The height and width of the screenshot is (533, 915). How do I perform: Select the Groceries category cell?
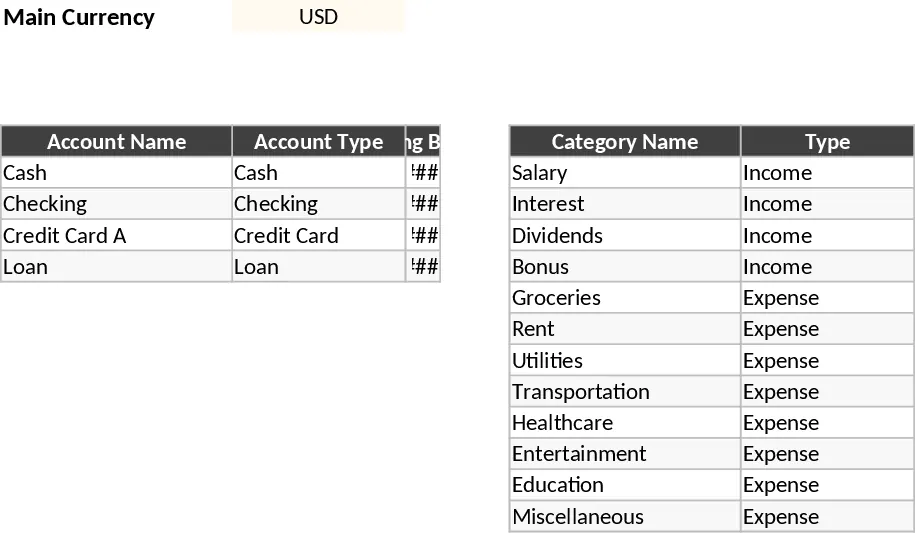point(625,298)
